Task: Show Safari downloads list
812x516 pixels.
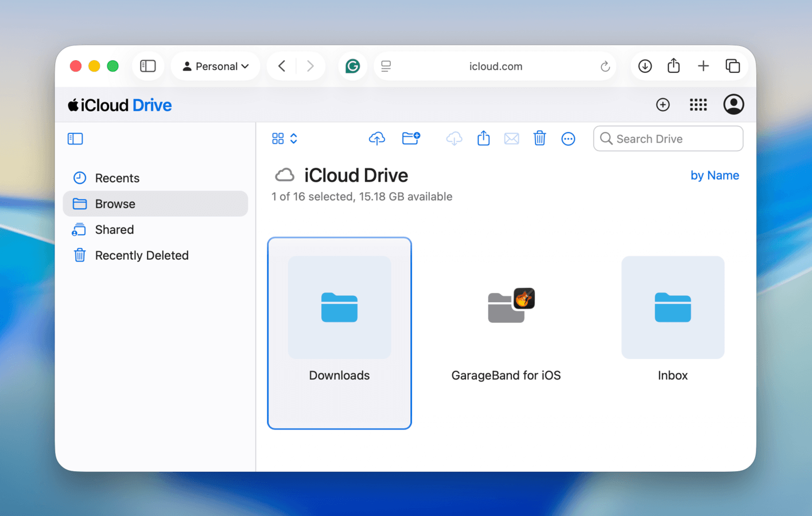Action: [645, 66]
